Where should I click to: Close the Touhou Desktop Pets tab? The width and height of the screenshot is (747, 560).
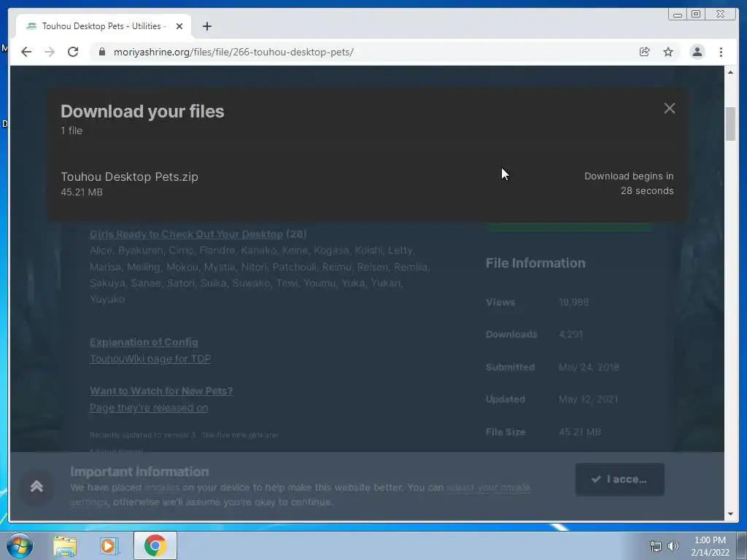click(179, 26)
